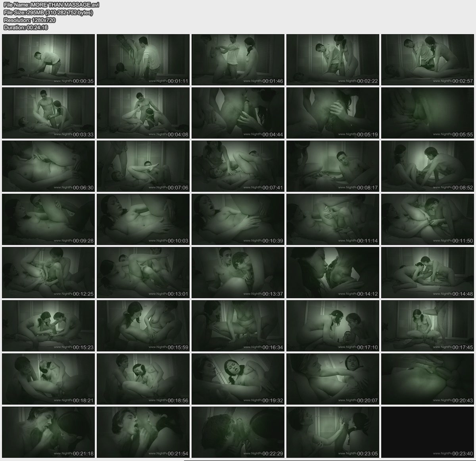Select the dark final frame at 00:23:40
This screenshot has width=476, height=461.
click(x=428, y=432)
